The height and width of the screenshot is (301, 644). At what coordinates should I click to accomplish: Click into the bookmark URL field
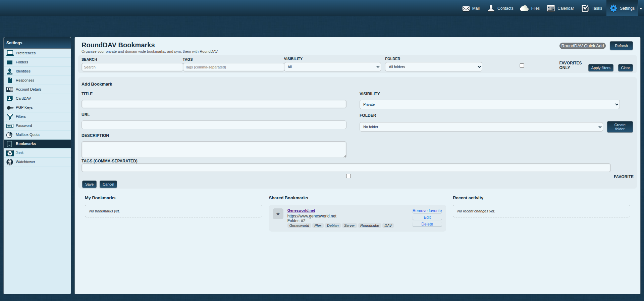(214, 125)
